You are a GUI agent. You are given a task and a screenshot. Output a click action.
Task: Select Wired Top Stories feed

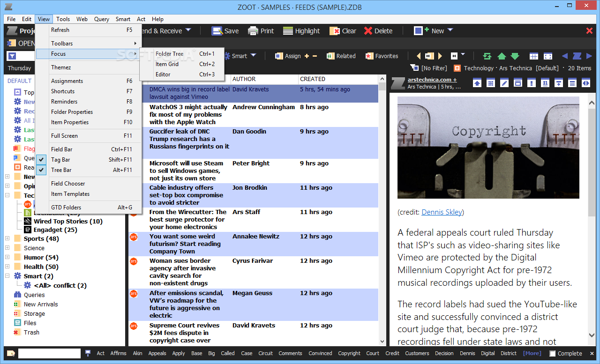[68, 221]
